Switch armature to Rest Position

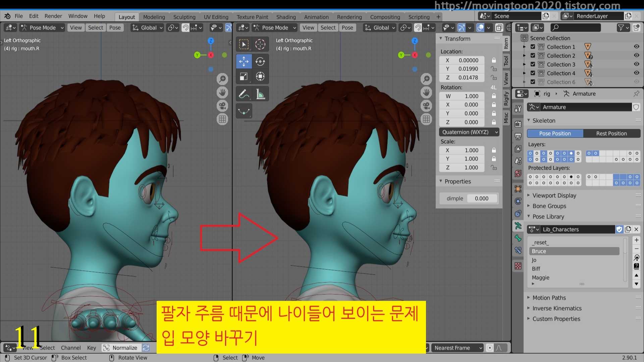[611, 133]
